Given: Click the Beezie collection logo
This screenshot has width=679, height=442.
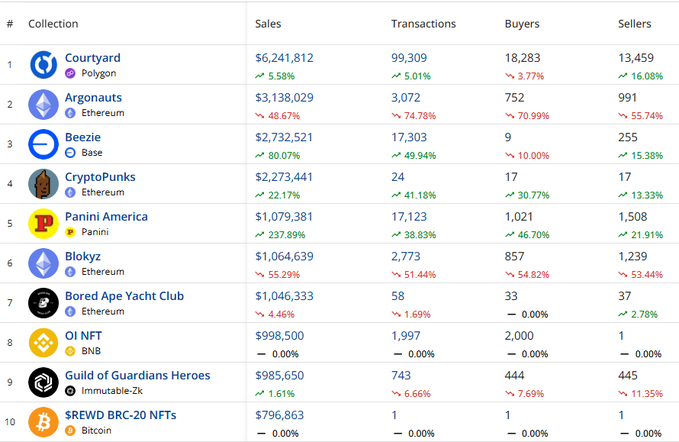Looking at the screenshot, I should (x=43, y=144).
